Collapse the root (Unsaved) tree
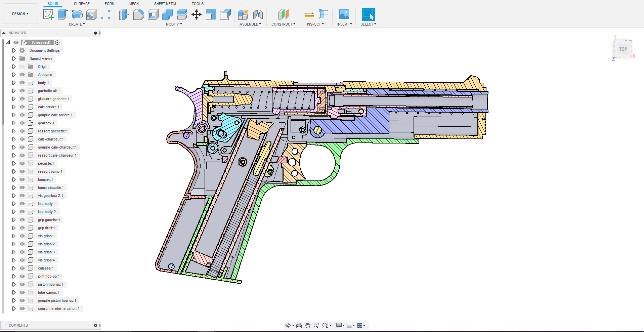Image resolution: width=644 pixels, height=332 pixels. [8, 42]
